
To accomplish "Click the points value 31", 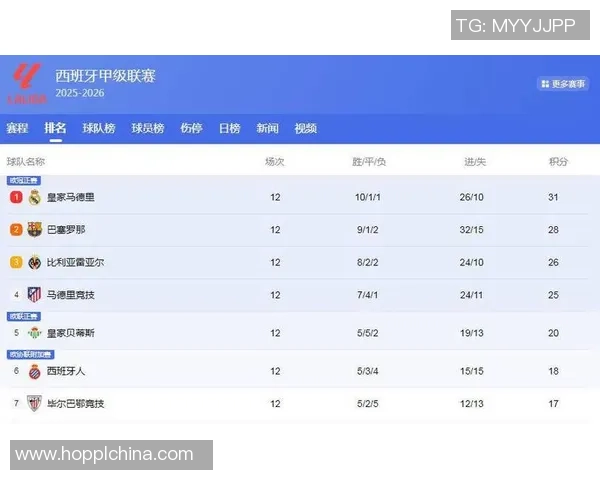I will coord(553,198).
